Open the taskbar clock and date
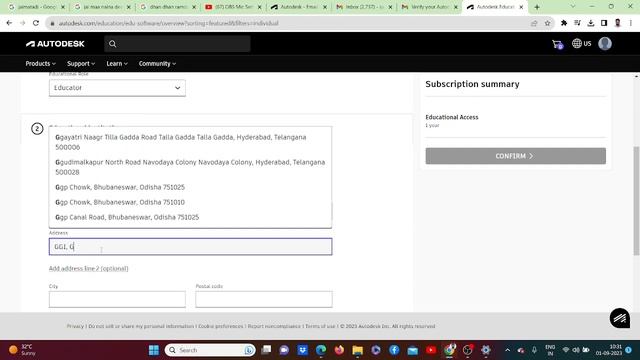Viewport: 640px width, 360px height. click(x=609, y=350)
